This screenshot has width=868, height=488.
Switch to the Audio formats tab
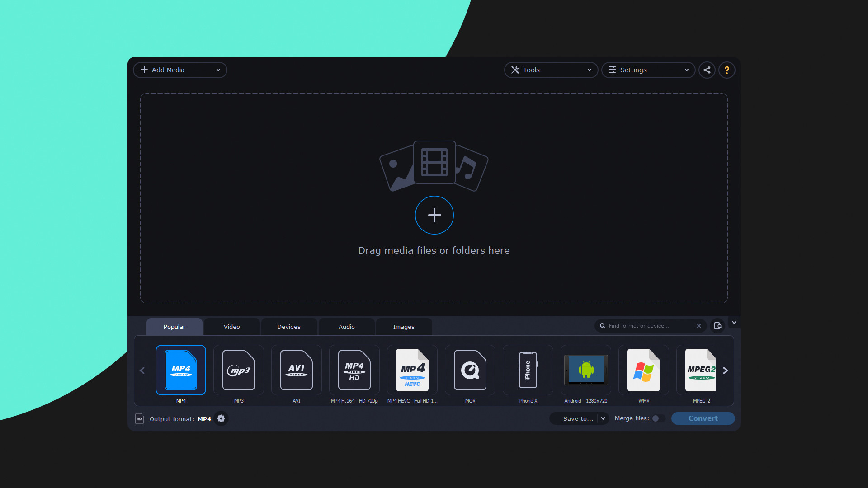click(x=346, y=327)
